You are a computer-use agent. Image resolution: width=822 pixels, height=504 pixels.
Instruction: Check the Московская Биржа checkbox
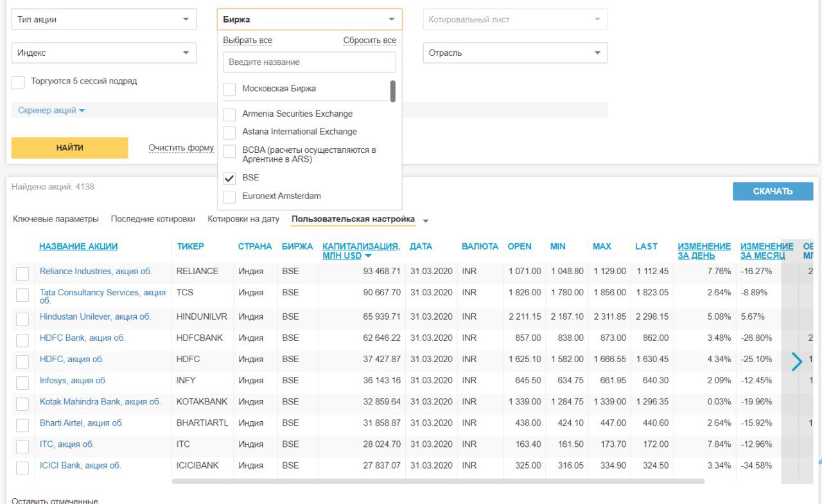229,89
